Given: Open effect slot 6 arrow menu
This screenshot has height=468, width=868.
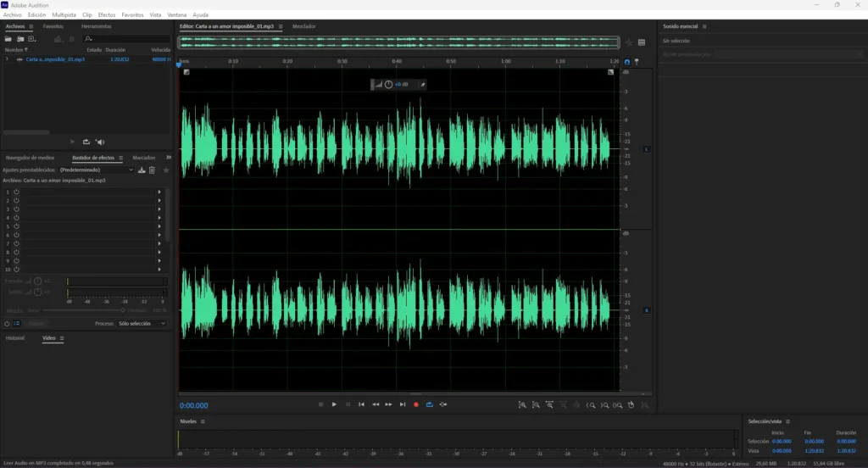Looking at the screenshot, I should pos(159,235).
